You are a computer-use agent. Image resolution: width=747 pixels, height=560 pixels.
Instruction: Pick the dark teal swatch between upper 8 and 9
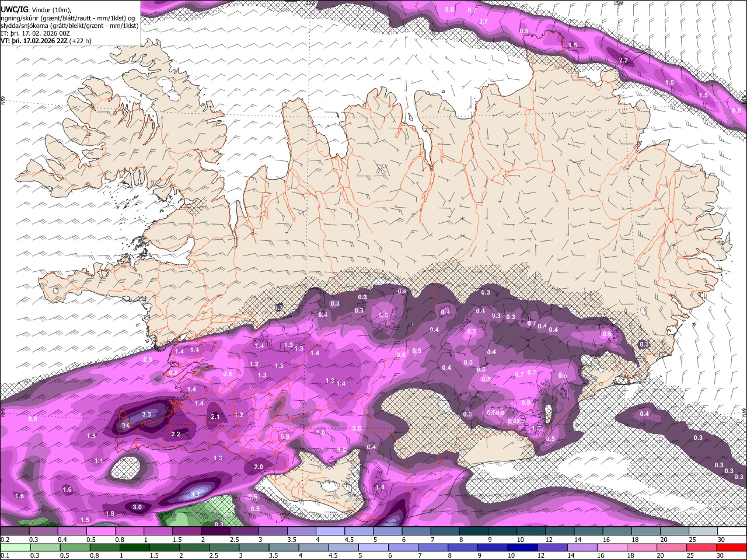tap(474, 531)
